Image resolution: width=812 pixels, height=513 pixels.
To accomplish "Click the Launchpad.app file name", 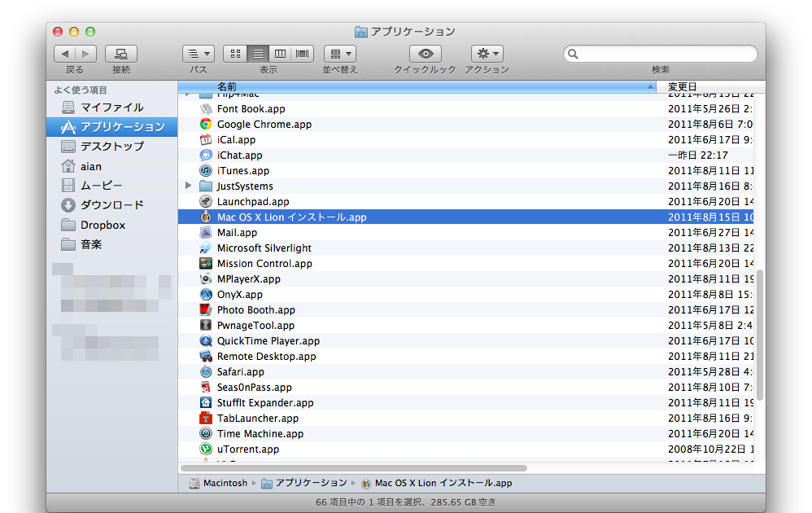I will click(253, 202).
